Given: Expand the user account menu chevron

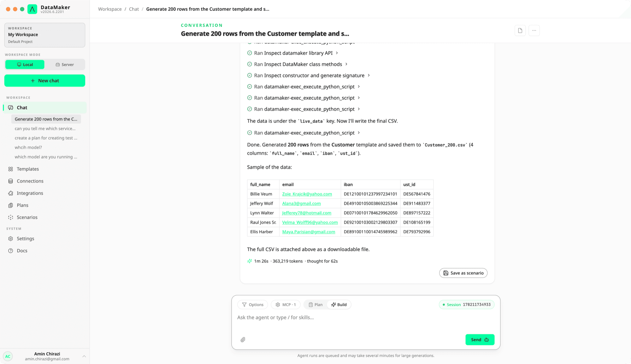Looking at the screenshot, I should (x=84, y=356).
